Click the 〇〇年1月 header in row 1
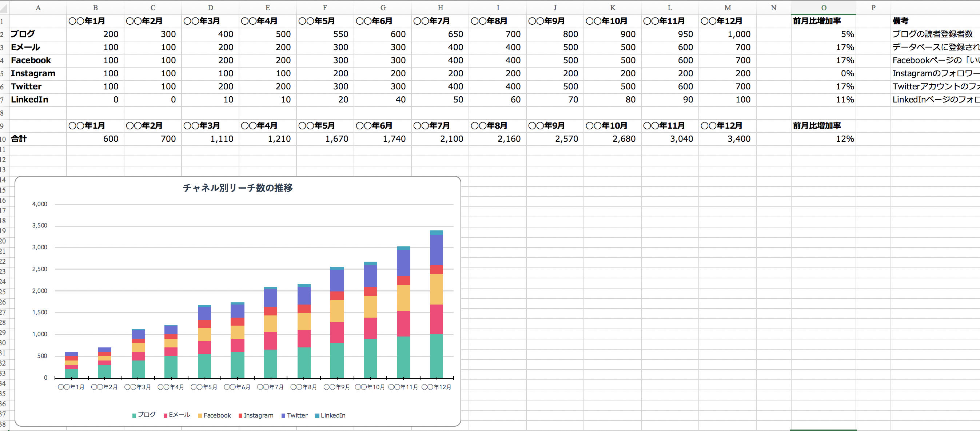The height and width of the screenshot is (431, 980). [95, 21]
